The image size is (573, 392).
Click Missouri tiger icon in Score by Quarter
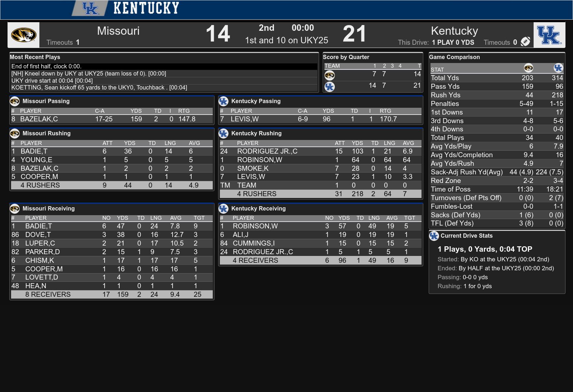click(x=329, y=75)
